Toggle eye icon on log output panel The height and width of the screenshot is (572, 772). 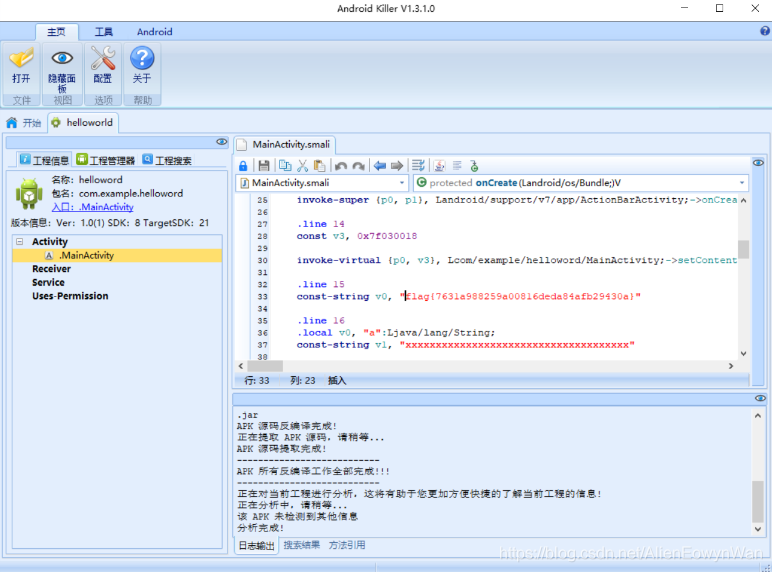pyautogui.click(x=760, y=398)
